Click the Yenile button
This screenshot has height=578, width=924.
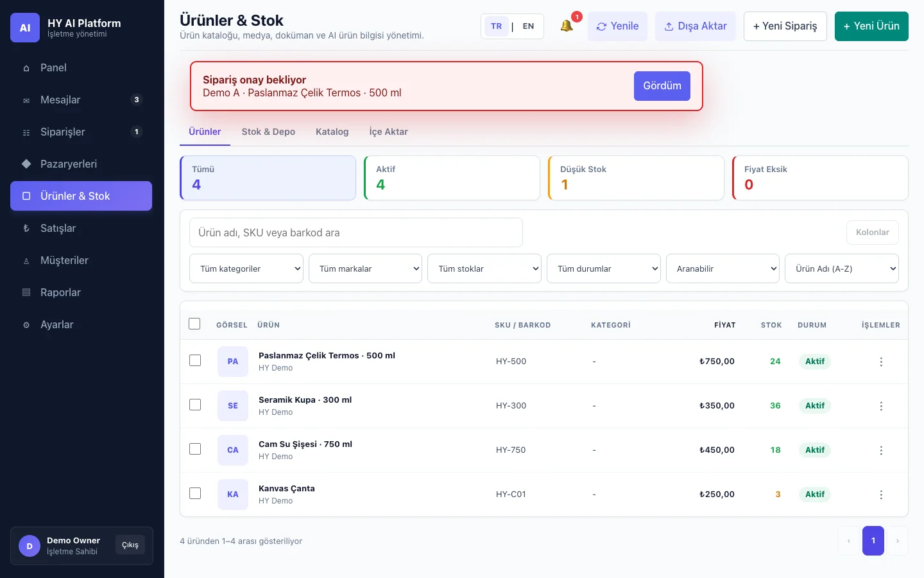click(x=617, y=26)
